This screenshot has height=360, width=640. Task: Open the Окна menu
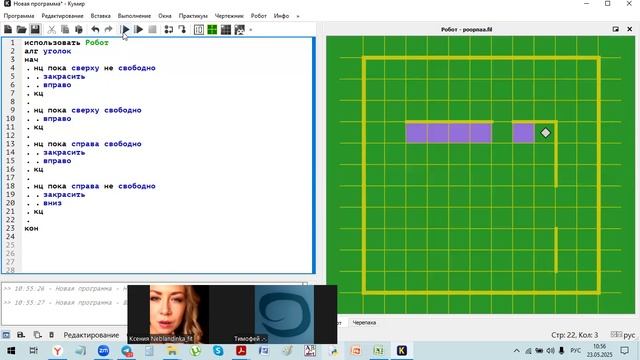(165, 16)
